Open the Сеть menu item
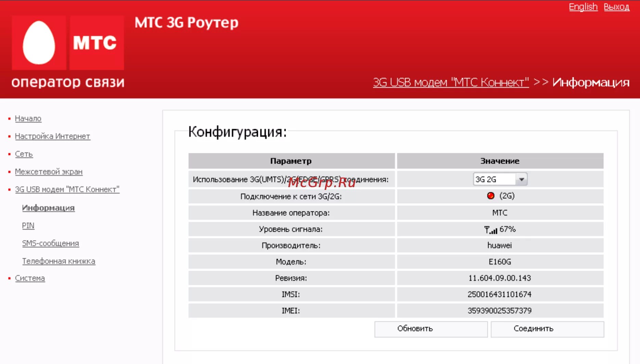640x364 pixels. [x=24, y=154]
